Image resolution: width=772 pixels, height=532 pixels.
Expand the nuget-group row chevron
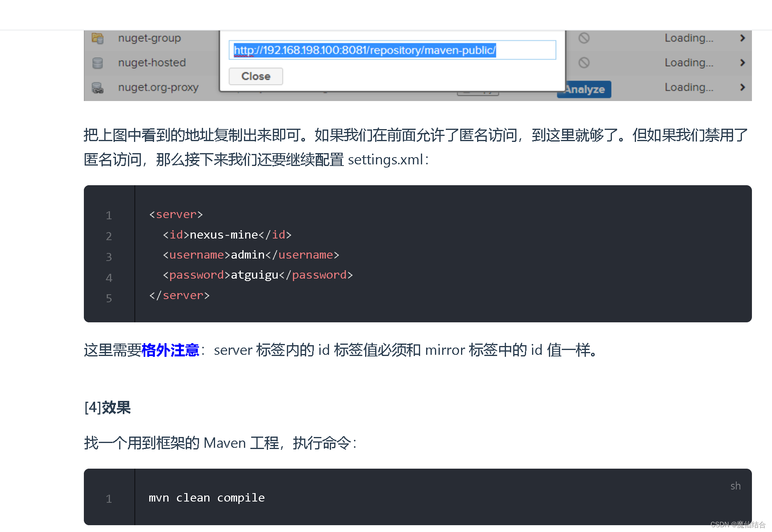(742, 38)
